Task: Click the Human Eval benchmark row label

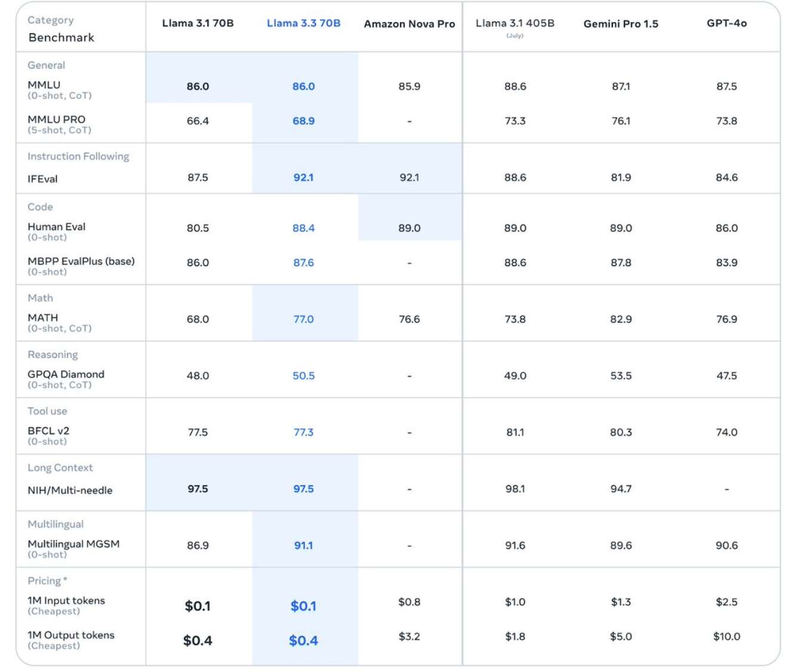Action: [57, 227]
